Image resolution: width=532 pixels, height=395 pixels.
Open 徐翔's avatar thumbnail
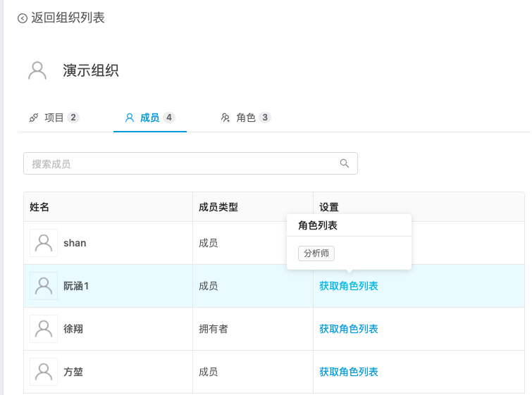(44, 329)
